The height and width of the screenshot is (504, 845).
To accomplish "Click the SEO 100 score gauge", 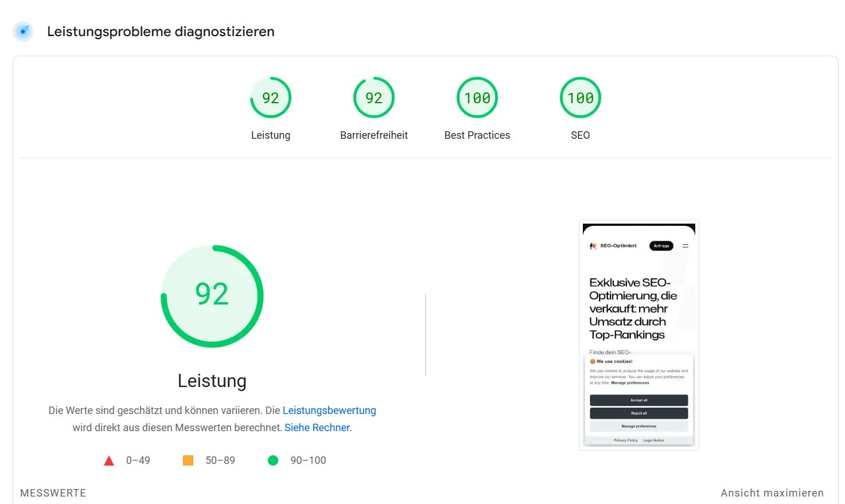I will click(581, 97).
